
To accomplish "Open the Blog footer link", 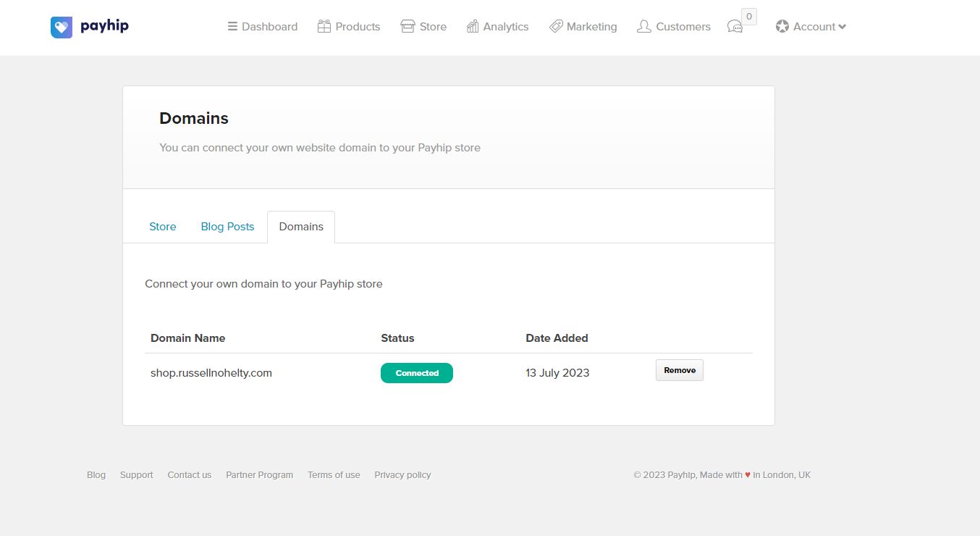I will pyautogui.click(x=96, y=475).
